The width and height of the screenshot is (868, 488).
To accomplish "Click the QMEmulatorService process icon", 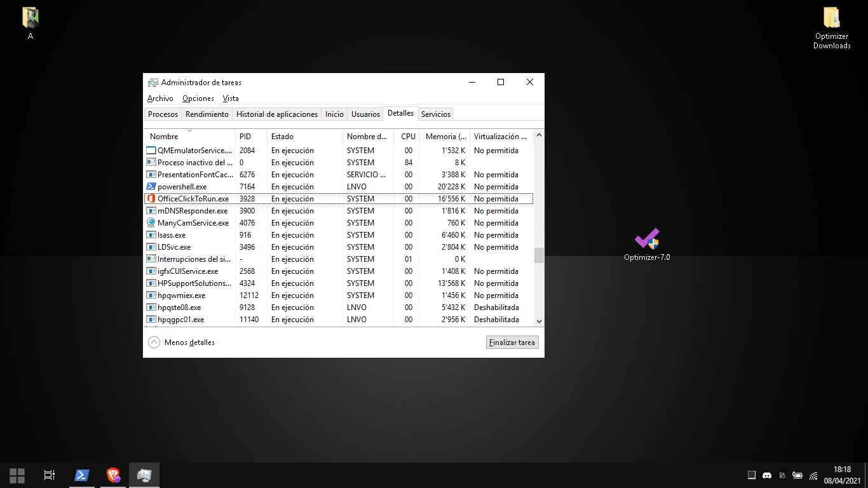I will tap(151, 151).
